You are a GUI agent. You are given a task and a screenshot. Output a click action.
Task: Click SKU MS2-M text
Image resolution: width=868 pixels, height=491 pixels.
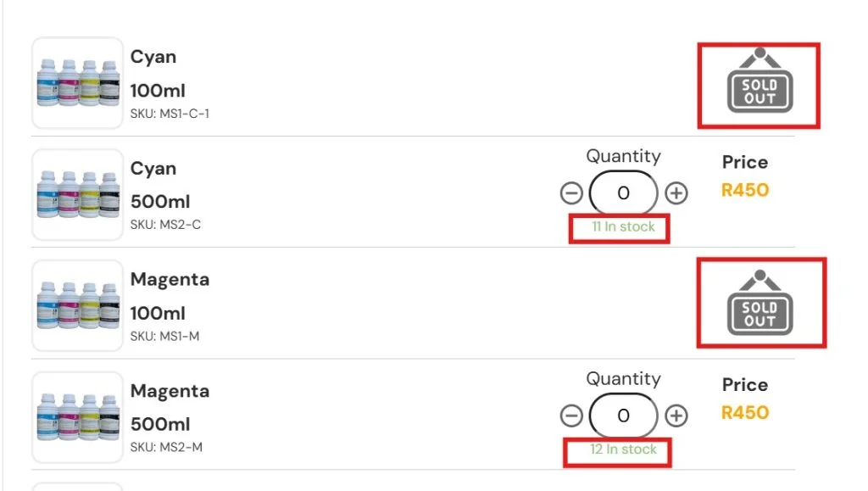click(166, 447)
